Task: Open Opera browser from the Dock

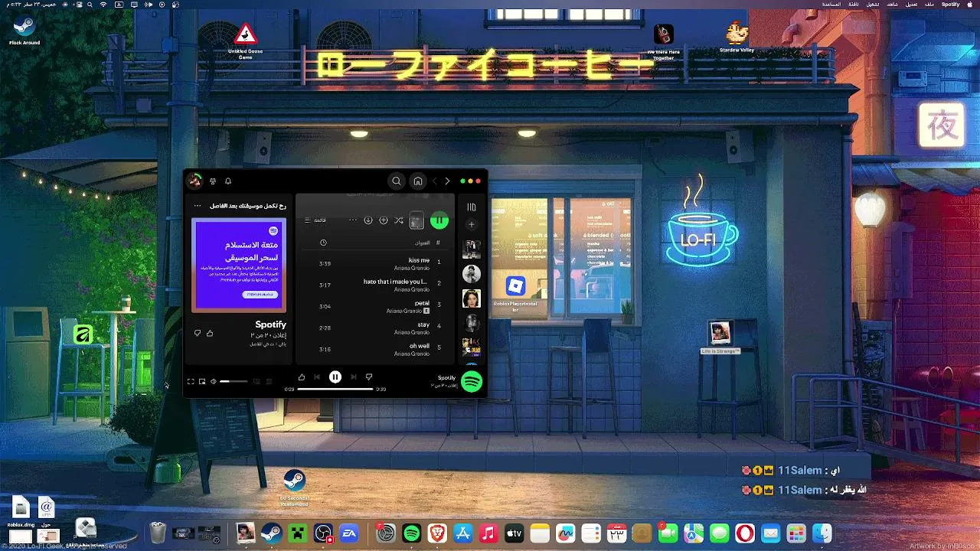Action: tap(745, 533)
